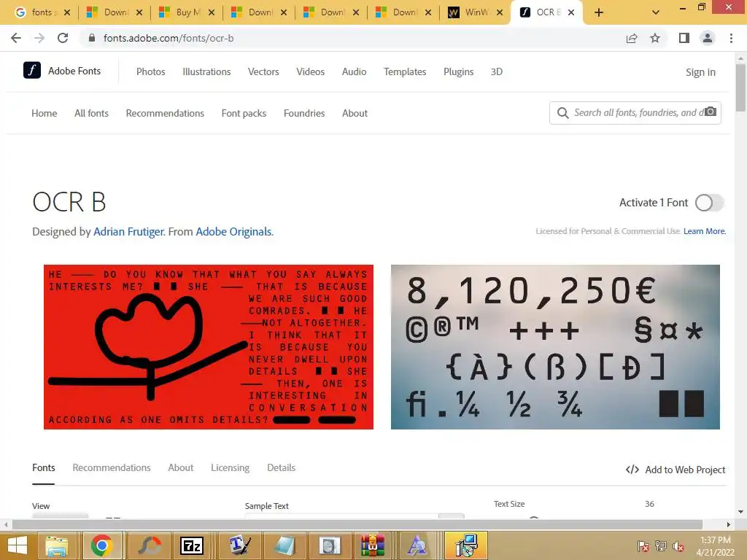Click the Sign in link

tap(700, 72)
